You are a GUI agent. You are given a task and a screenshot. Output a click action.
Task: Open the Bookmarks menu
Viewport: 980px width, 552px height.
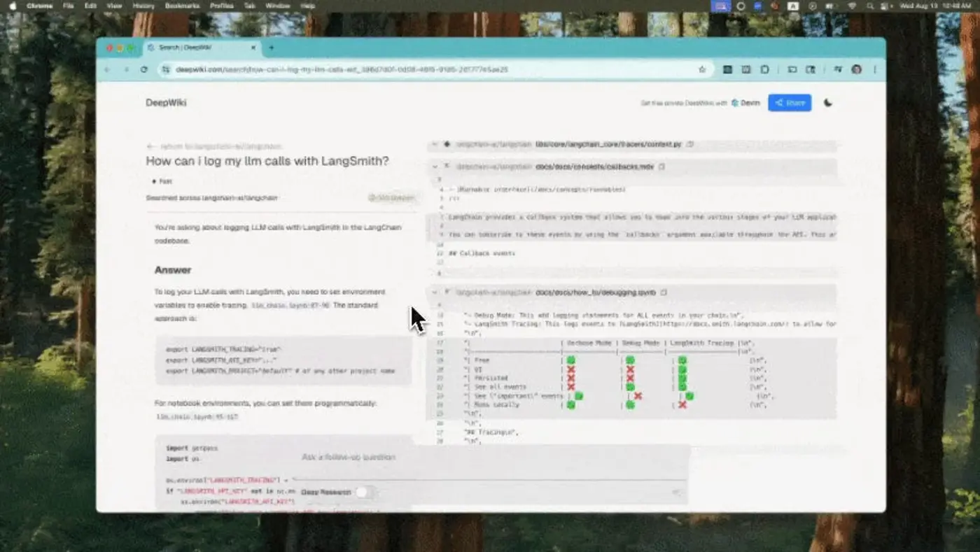182,6
